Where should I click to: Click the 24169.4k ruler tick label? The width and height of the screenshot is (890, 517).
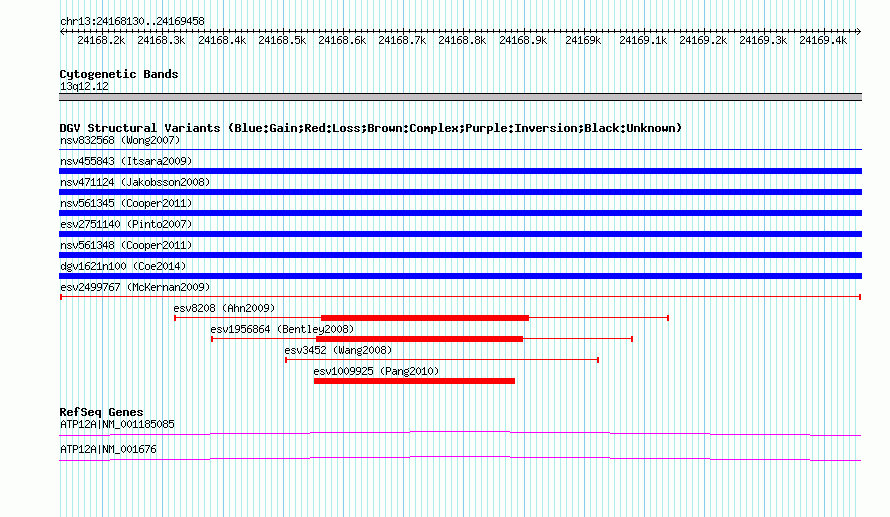pos(824,40)
